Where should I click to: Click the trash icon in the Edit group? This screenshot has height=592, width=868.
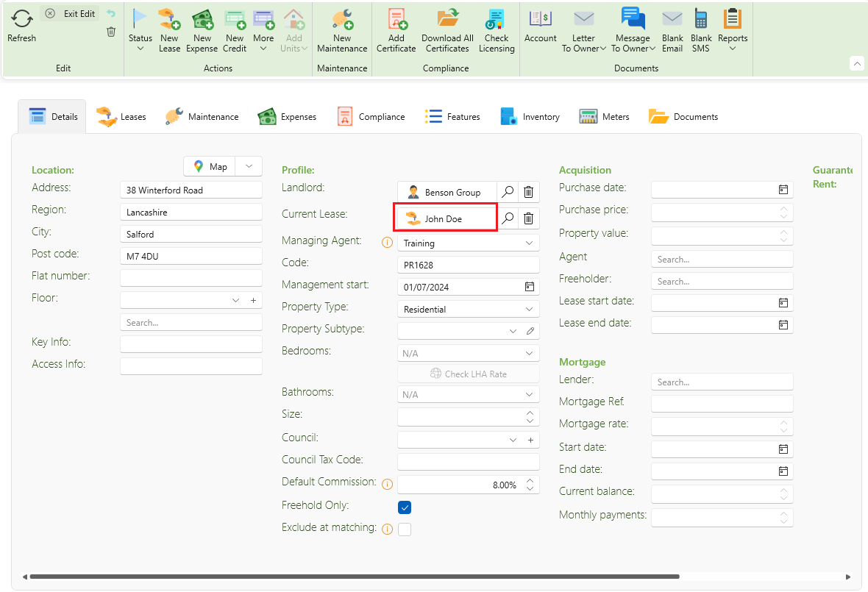(x=111, y=32)
